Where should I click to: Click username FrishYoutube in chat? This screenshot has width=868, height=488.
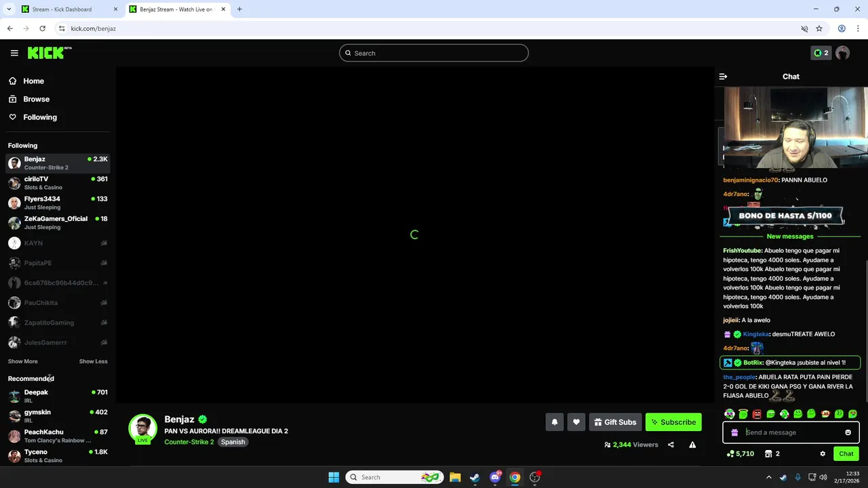coord(743,251)
